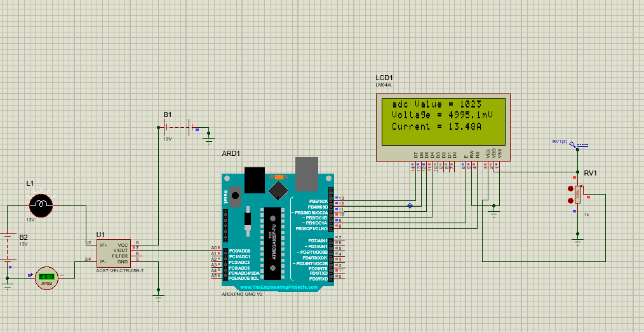The image size is (644, 332).
Task: Click the Amps text on the ammeter
Action: point(46,283)
